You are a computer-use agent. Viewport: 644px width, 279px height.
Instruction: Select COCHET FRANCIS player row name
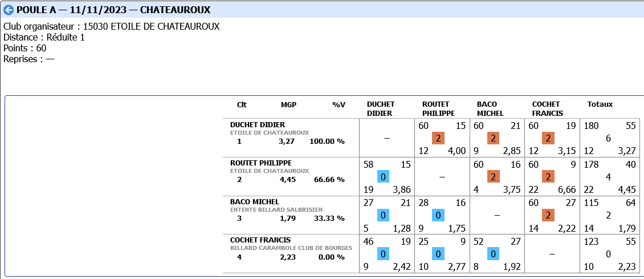pos(260,240)
